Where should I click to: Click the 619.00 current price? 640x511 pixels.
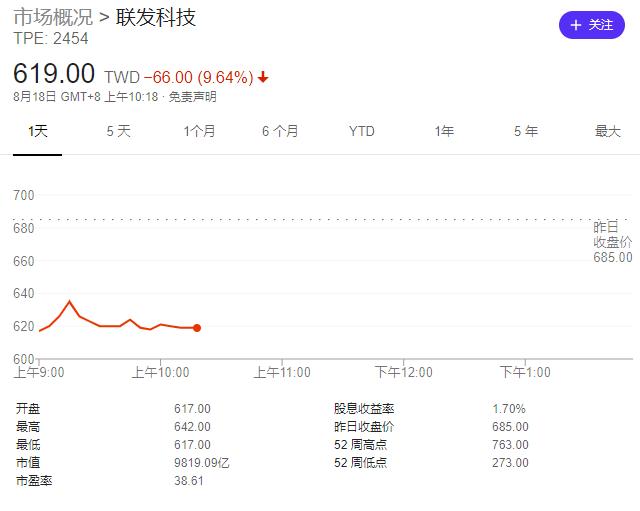coord(54,73)
